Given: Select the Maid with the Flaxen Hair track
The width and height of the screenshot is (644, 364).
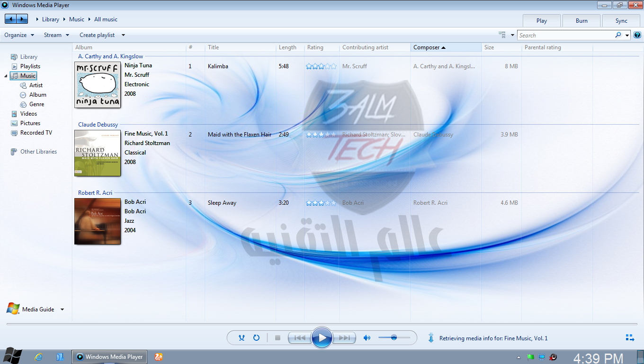Looking at the screenshot, I should (240, 135).
